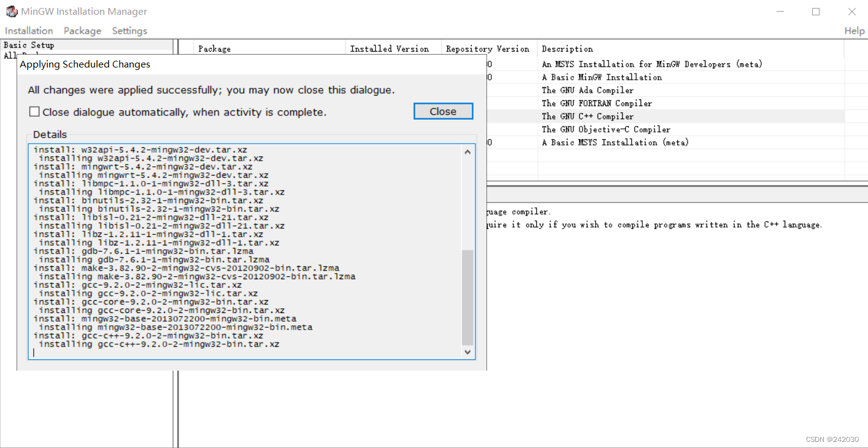
Task: Click the 'install: mingw32-base-2013072200' meta log line
Action: click(x=164, y=319)
